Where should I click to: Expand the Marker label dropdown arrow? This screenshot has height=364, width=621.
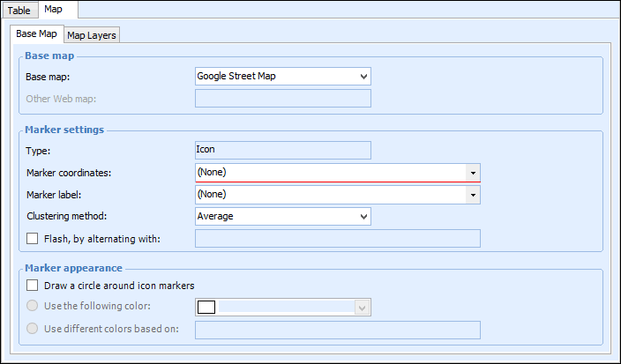(473, 195)
